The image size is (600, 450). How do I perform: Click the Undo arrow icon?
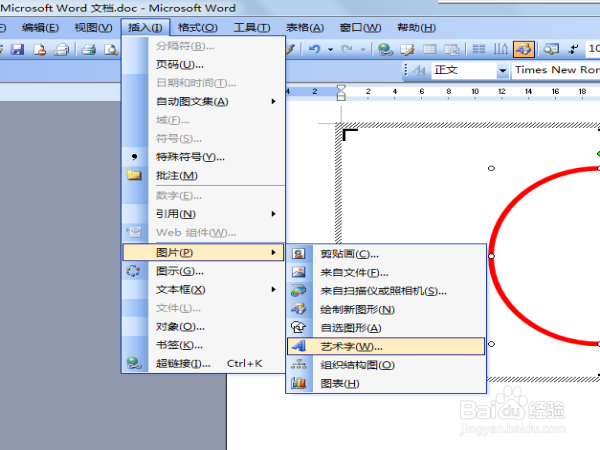point(315,49)
